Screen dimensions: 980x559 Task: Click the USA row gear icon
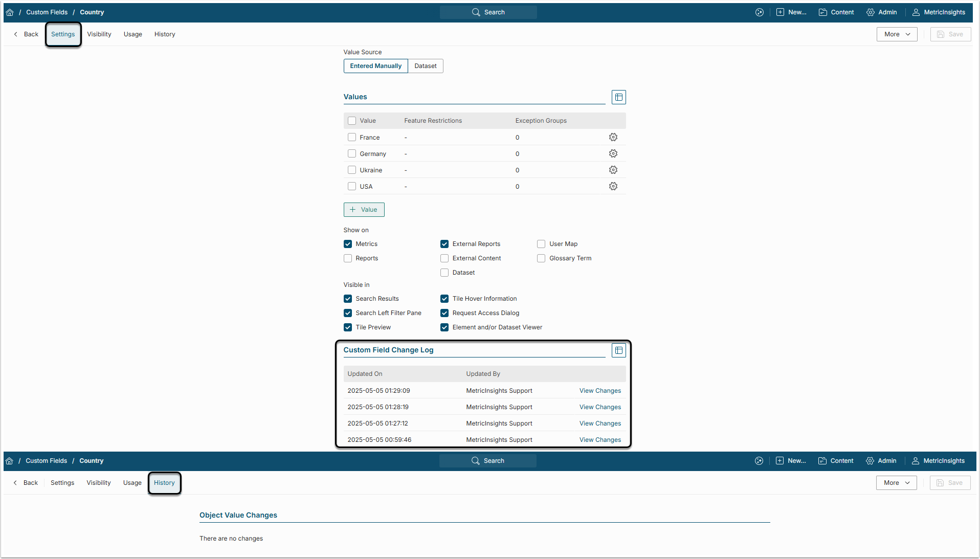click(x=613, y=186)
